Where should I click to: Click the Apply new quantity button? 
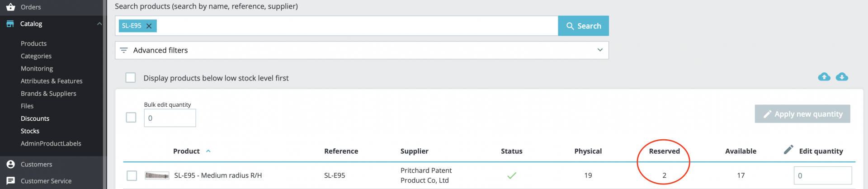(802, 114)
